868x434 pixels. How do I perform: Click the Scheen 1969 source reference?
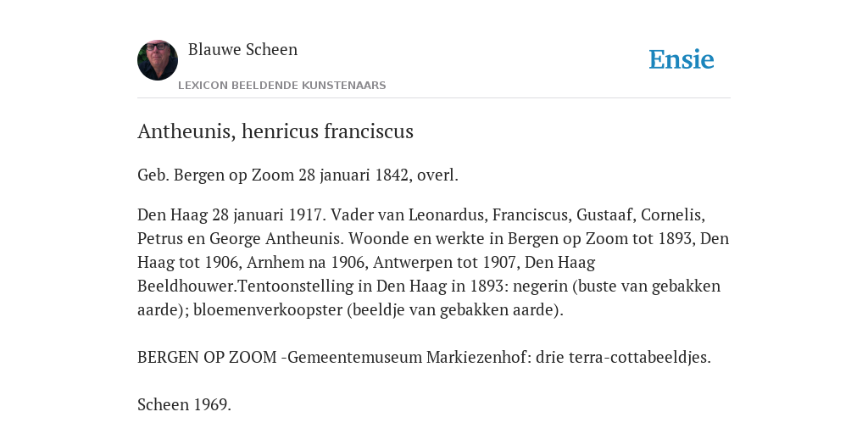coord(184,404)
